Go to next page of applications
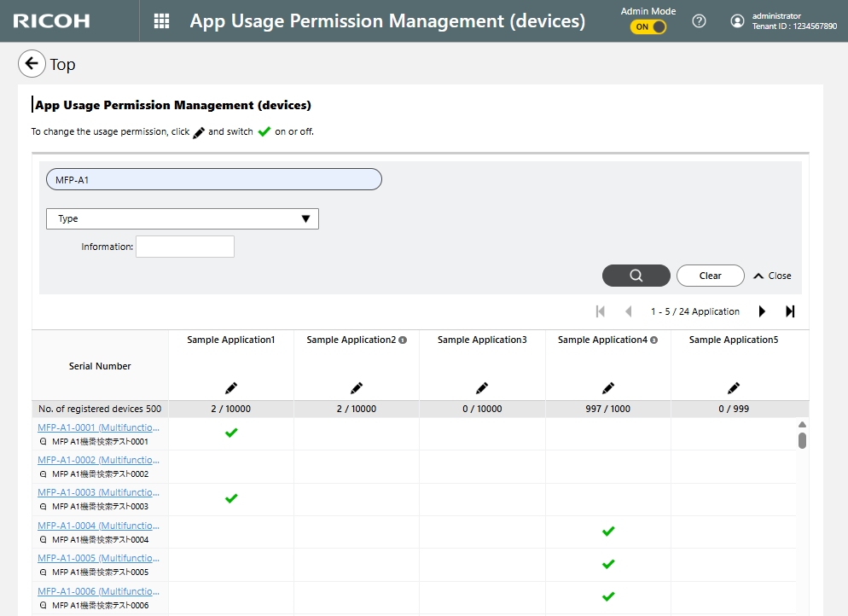Viewport: 848px width, 616px height. [762, 311]
